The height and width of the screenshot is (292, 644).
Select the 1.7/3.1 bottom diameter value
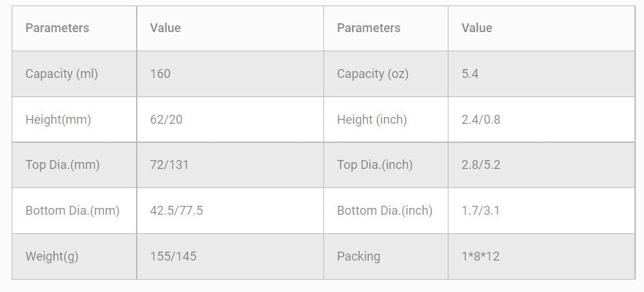[x=481, y=211]
